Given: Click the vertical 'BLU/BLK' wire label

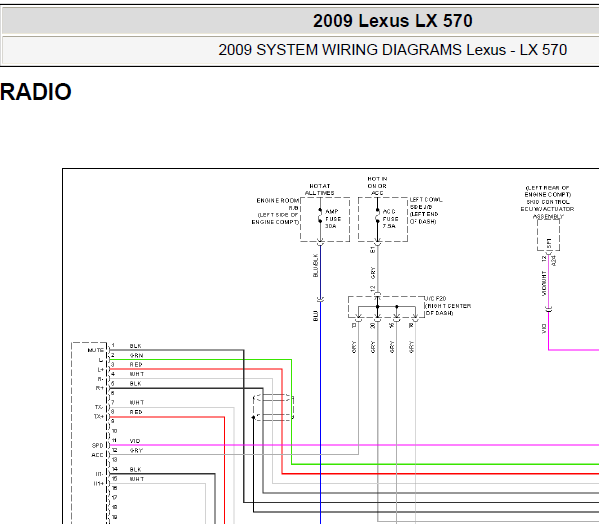Looking at the screenshot, I should point(316,265).
